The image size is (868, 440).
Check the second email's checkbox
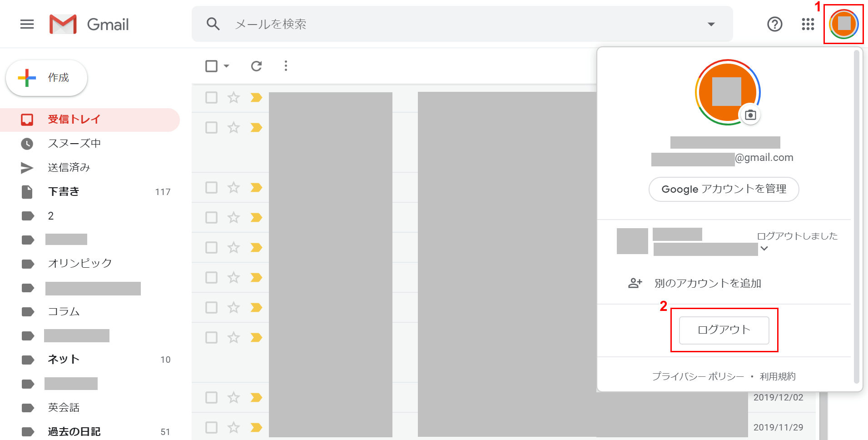pos(211,127)
